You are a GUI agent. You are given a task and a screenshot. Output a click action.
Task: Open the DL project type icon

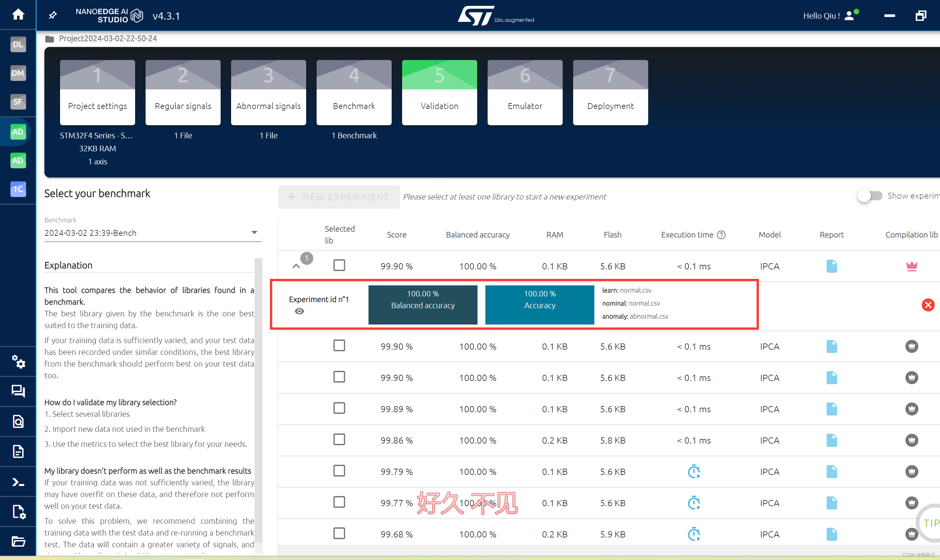tap(18, 44)
